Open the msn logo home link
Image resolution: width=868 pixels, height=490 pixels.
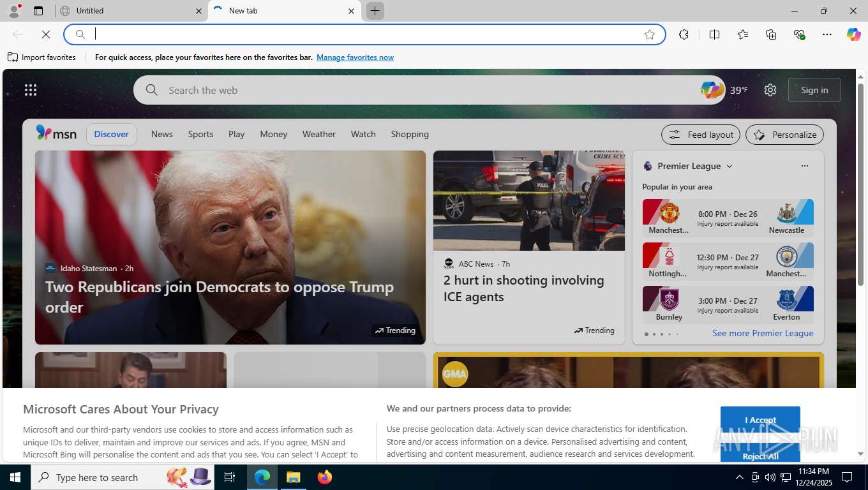[x=56, y=133]
